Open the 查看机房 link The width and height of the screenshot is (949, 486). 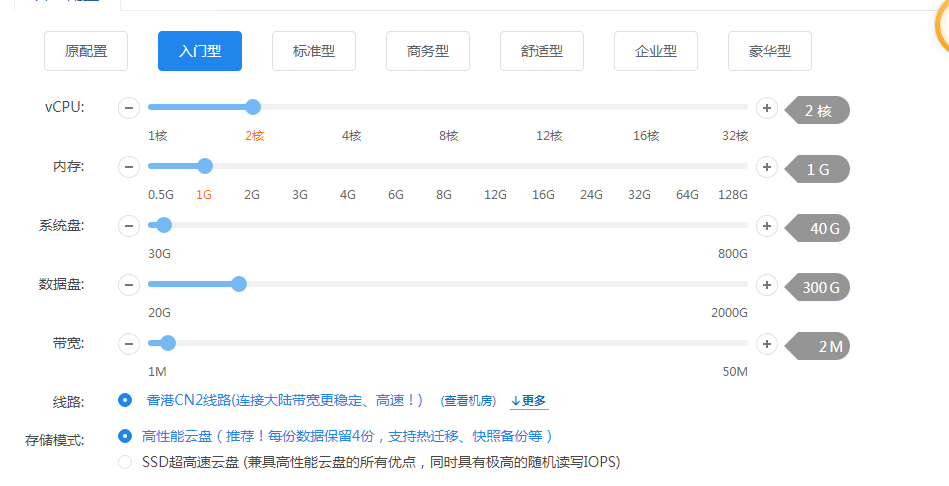point(469,401)
